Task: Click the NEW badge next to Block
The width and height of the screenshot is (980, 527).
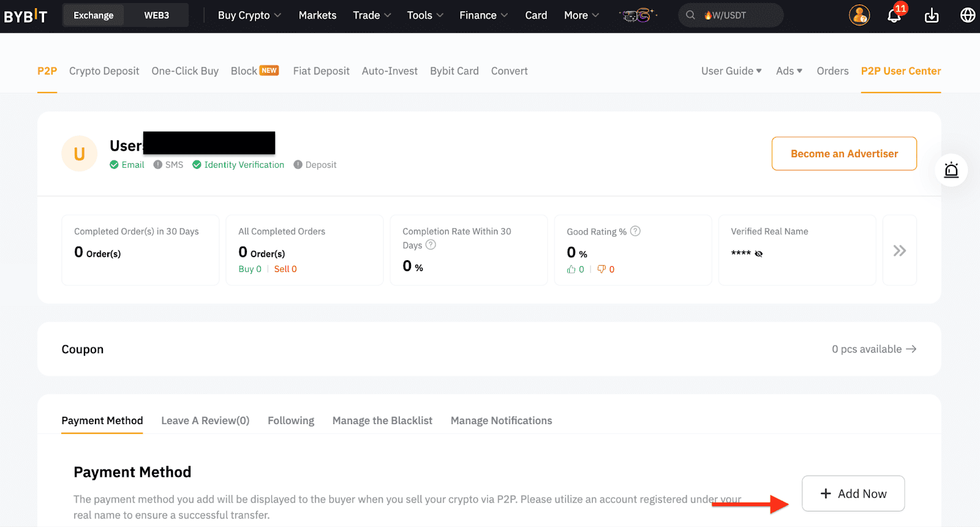Action: pos(269,70)
